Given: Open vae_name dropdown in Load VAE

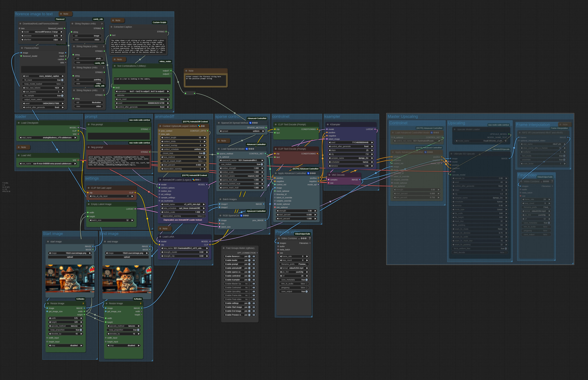Looking at the screenshot, I should point(48,164).
